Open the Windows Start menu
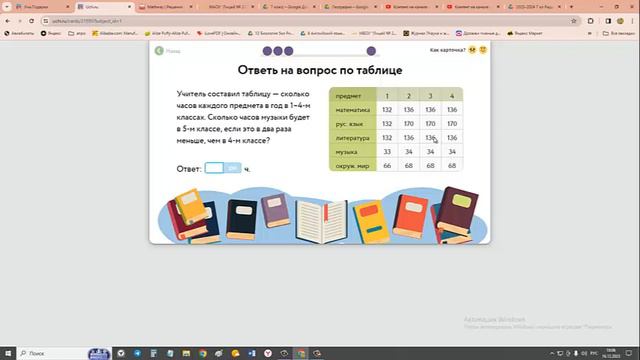640x360 pixels. tap(8, 353)
